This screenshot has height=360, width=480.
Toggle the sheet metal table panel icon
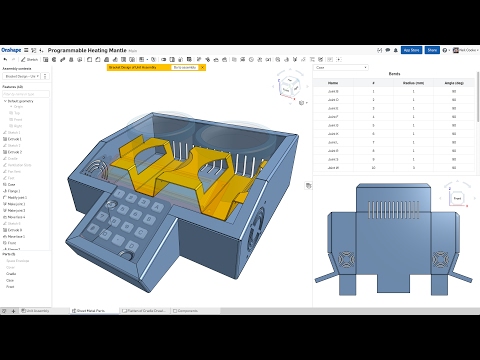[309, 186]
